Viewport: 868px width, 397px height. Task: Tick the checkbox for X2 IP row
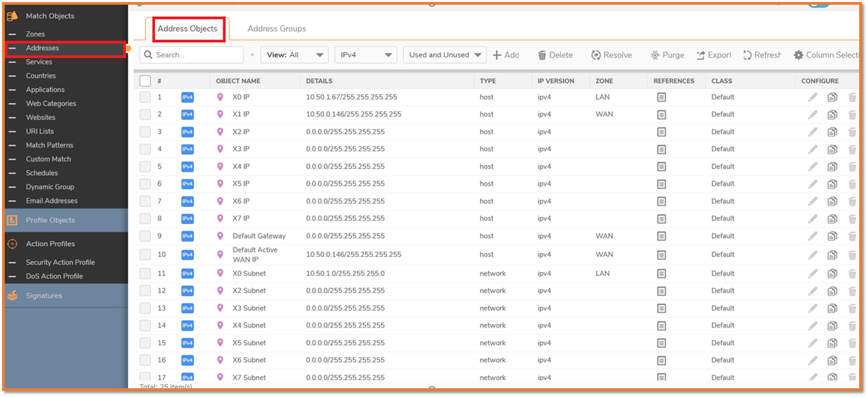[145, 133]
